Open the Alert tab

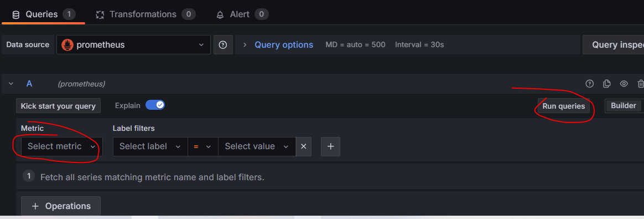242,14
